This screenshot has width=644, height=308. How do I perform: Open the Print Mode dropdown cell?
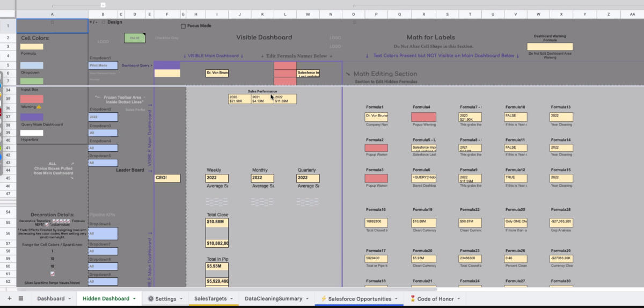[103, 65]
